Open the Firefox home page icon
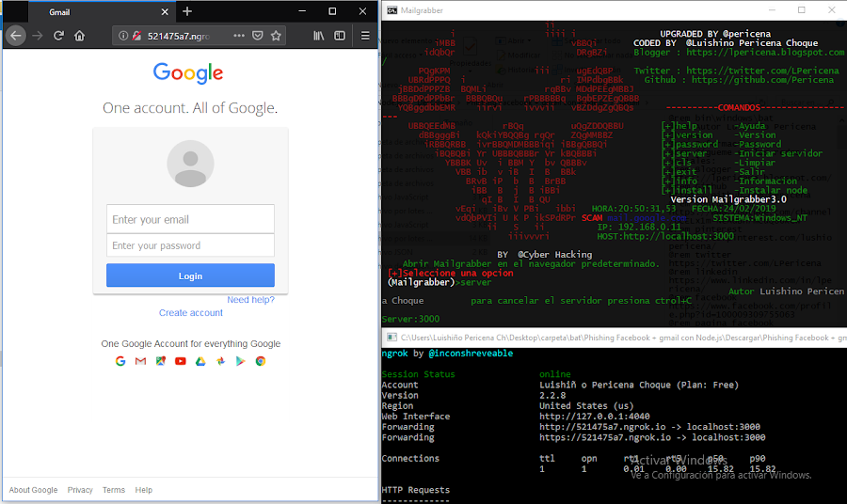 coord(79,36)
